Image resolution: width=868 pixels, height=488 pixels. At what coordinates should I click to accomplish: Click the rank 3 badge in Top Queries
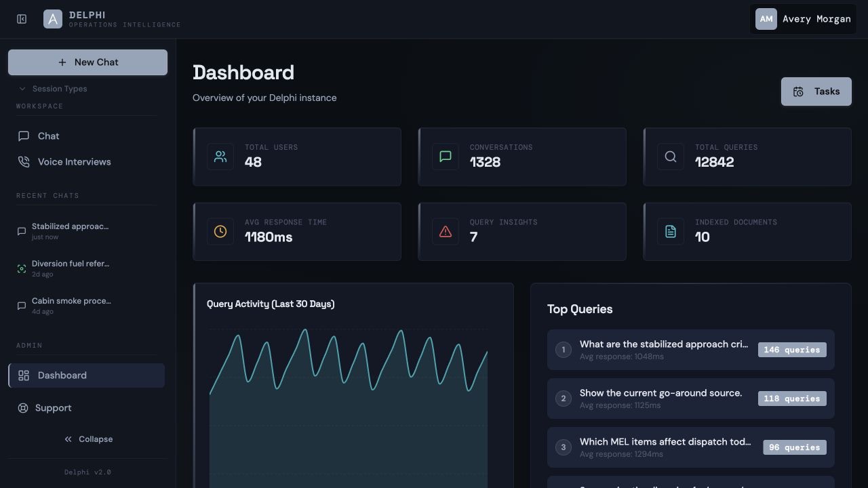[564, 447]
